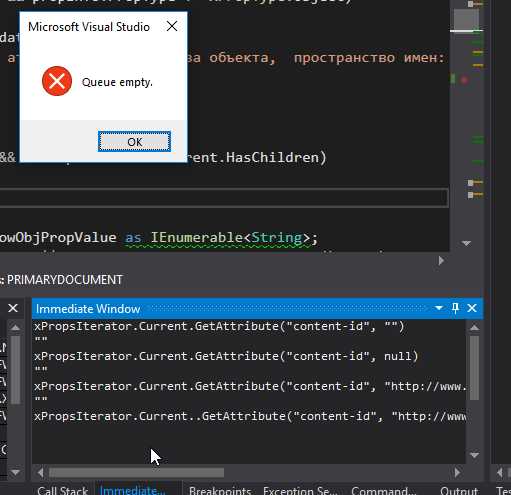The image size is (511, 495).
Task: Click Immediate Window horizontal scroll right arrow
Action: click(x=458, y=472)
